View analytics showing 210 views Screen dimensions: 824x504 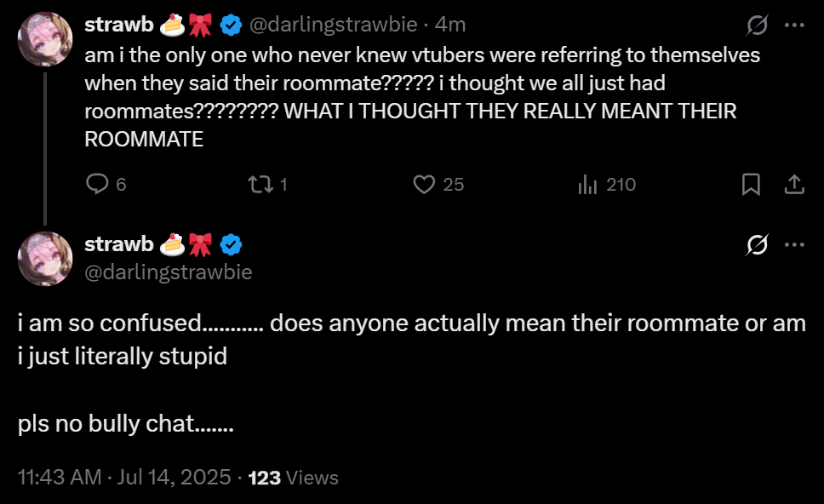tap(587, 184)
